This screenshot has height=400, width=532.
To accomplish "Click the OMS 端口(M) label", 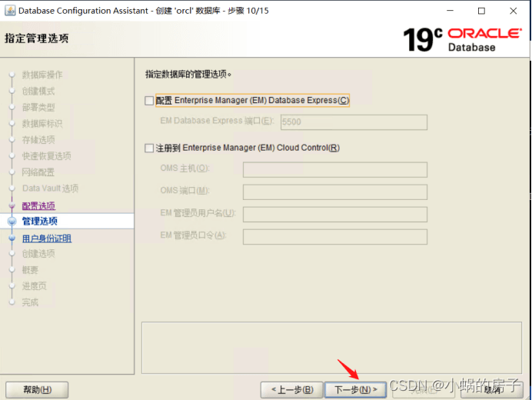I will 185,191.
